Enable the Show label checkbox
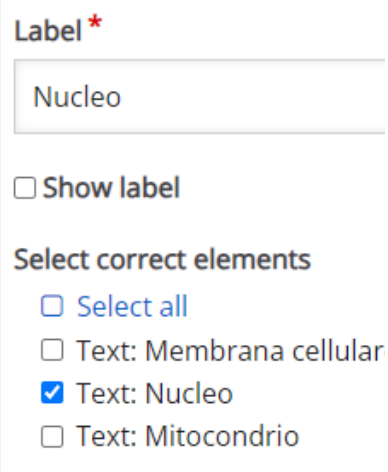This screenshot has height=472, width=388. (x=25, y=188)
